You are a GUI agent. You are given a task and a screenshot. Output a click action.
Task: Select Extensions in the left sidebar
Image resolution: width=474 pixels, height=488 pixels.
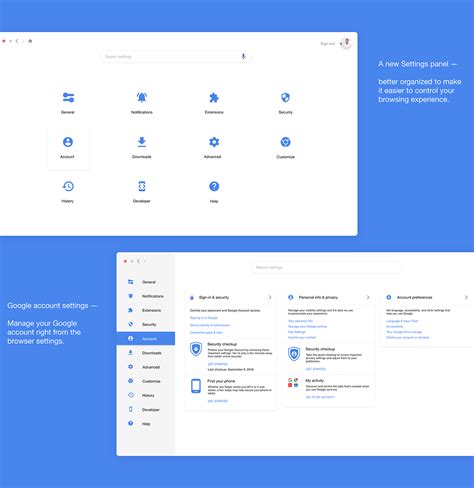point(146,310)
